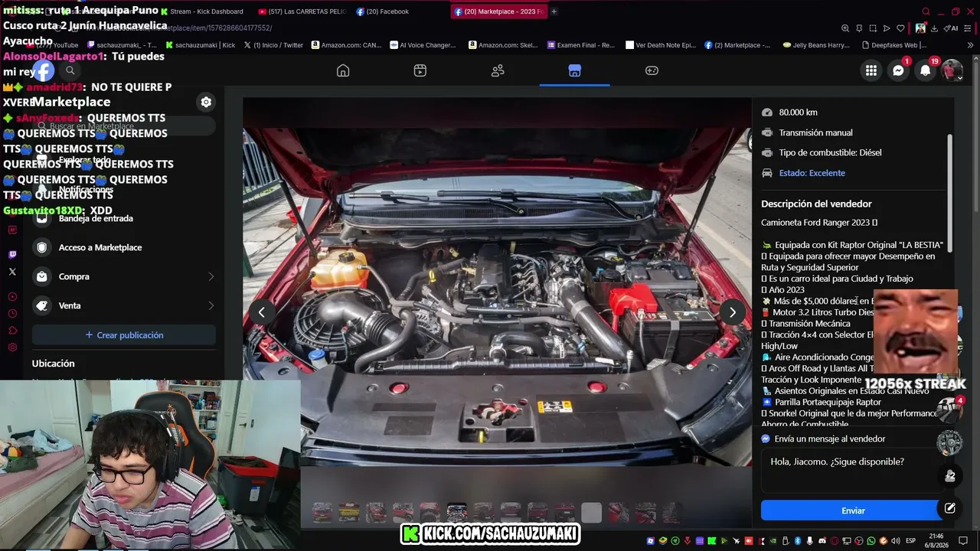Screen dimensions: 980x551
Task: Open a new browser tab
Action: click(x=554, y=11)
